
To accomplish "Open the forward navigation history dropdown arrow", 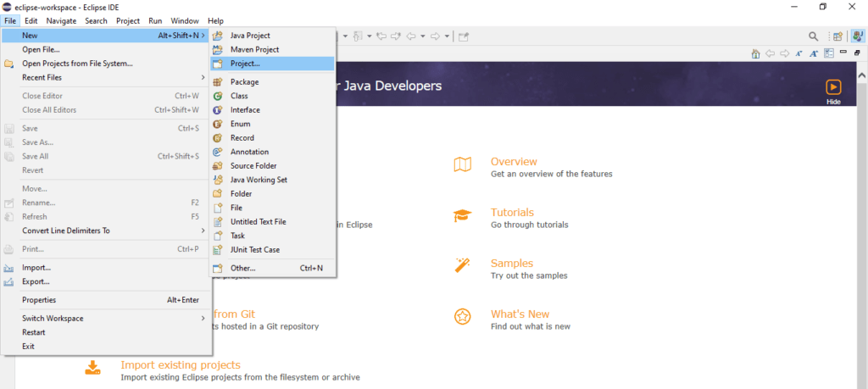I will [447, 36].
